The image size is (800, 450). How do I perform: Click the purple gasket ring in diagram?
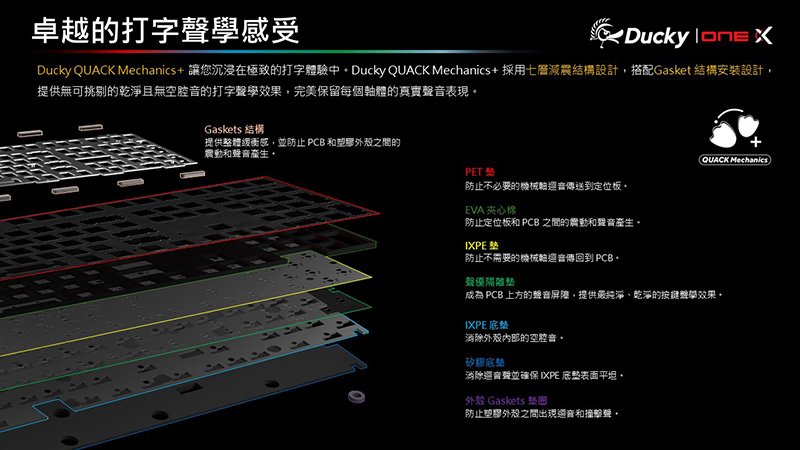356,396
